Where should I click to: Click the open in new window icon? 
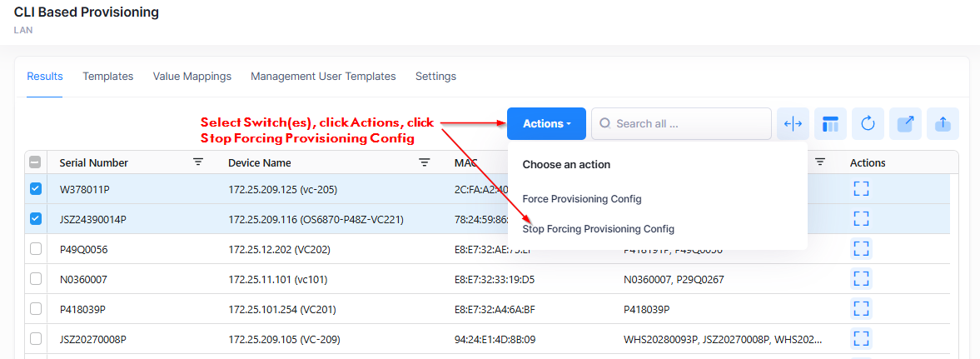coord(905,124)
